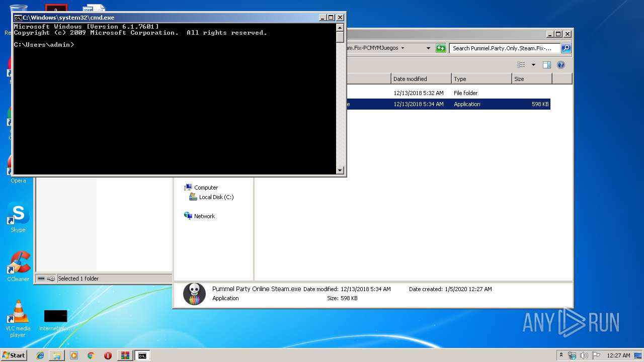Open Opera browser from the taskbar
Image resolution: width=644 pixels, height=362 pixels.
pyautogui.click(x=108, y=355)
